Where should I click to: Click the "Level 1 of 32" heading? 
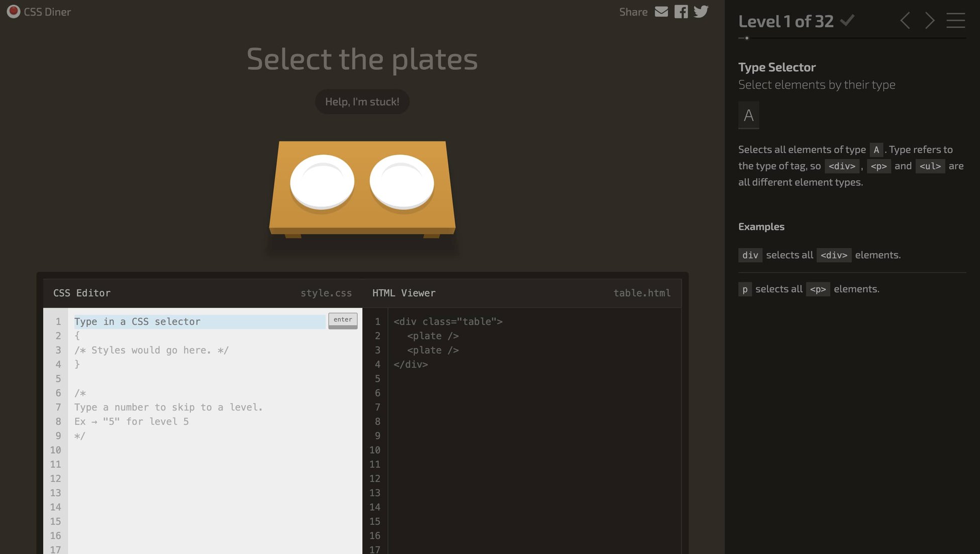(786, 21)
